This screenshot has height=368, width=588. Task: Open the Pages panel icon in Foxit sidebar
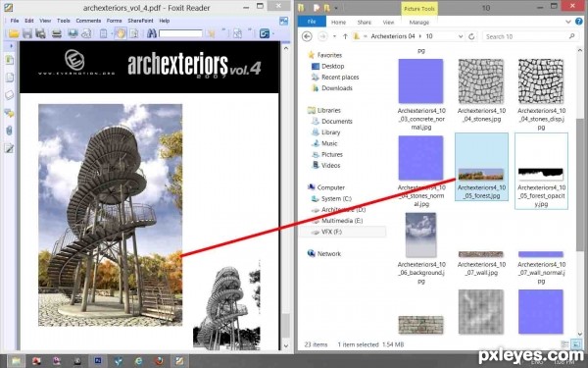[x=10, y=78]
